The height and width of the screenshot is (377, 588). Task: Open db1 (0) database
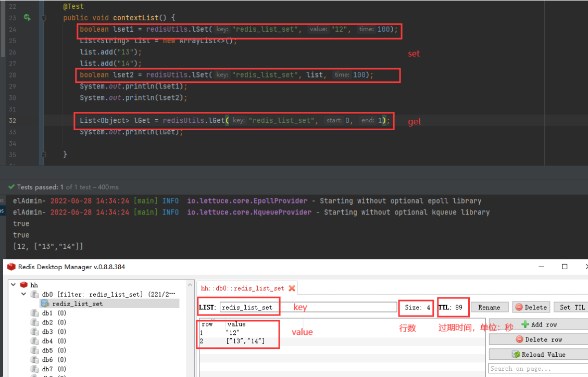pos(54,313)
